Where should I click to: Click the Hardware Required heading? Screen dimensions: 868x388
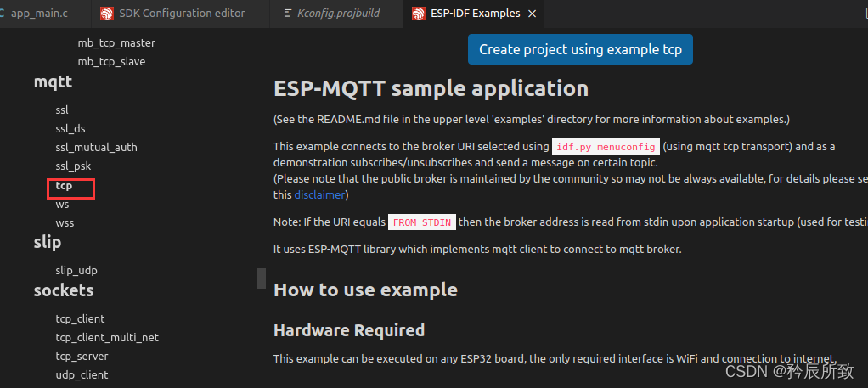click(x=349, y=330)
